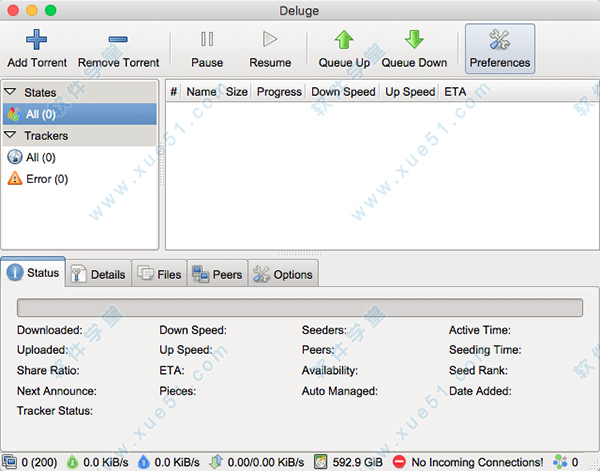Pause the selected torrent

coord(207,49)
